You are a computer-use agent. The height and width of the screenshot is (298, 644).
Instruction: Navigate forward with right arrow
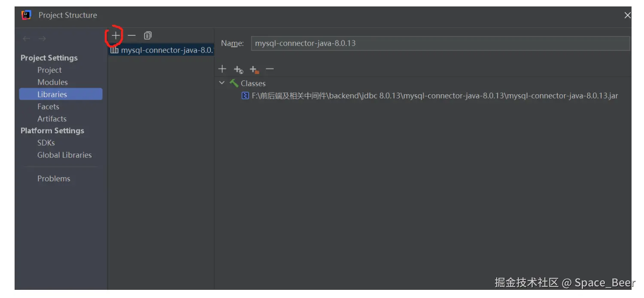[x=42, y=39]
